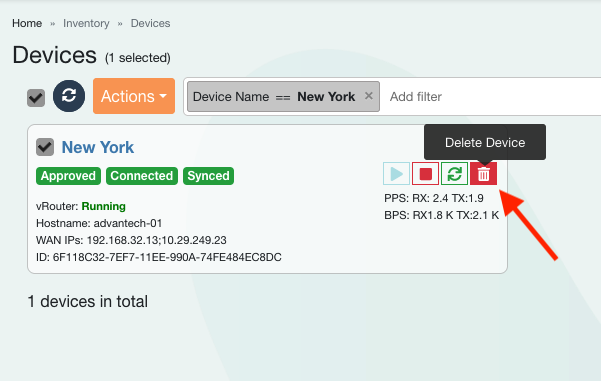Uncheck the New York device checkbox

coord(45,147)
